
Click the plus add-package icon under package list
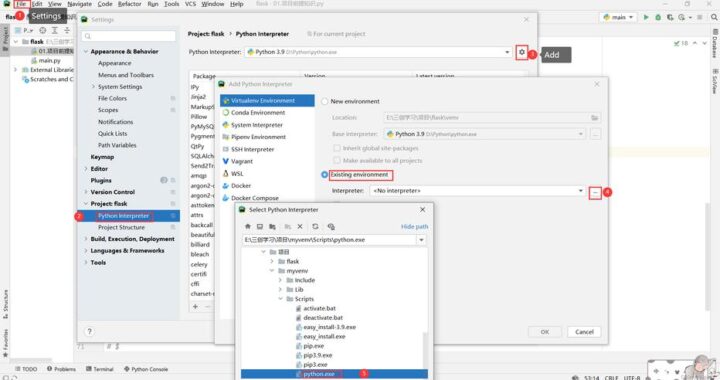(x=195, y=307)
